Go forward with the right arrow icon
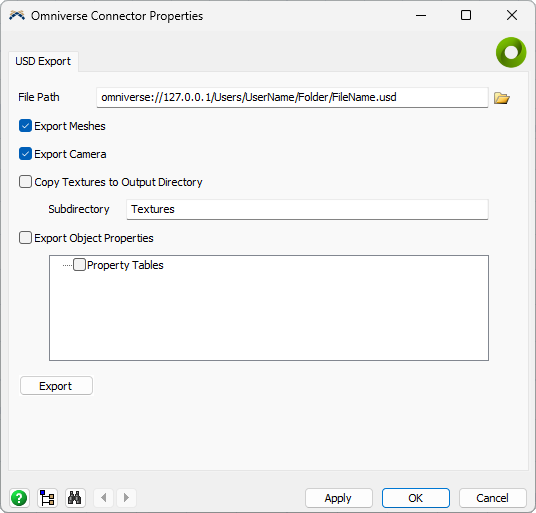The image size is (536, 513). tap(126, 498)
